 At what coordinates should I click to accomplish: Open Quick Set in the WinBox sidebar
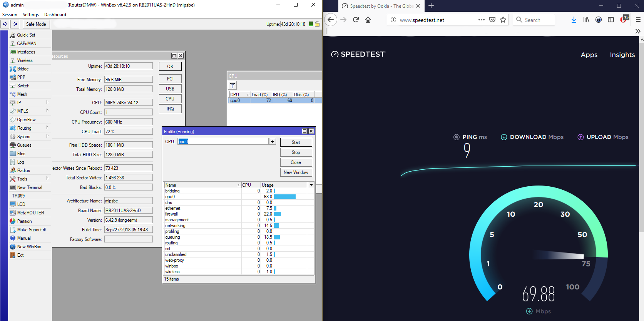click(26, 35)
